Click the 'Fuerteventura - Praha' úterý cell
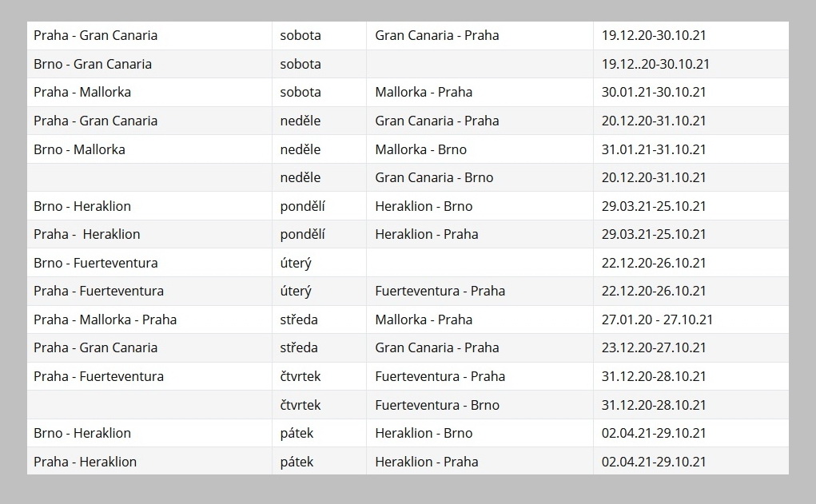The width and height of the screenshot is (816, 504). 480,291
